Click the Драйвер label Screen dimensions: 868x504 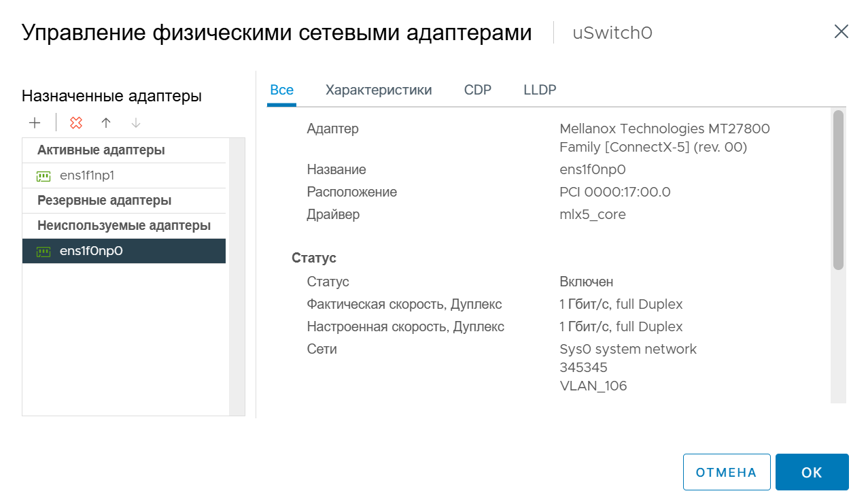[x=333, y=215]
